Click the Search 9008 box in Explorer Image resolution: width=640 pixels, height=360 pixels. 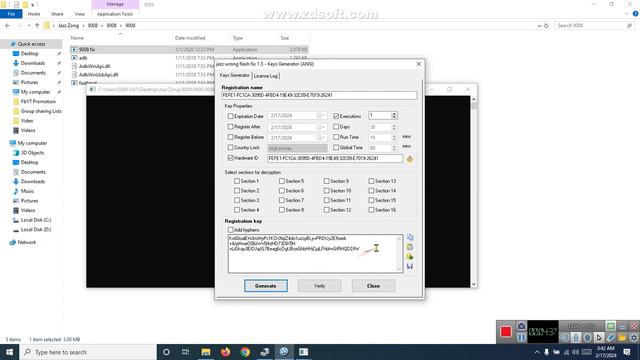pyautogui.click(x=594, y=26)
